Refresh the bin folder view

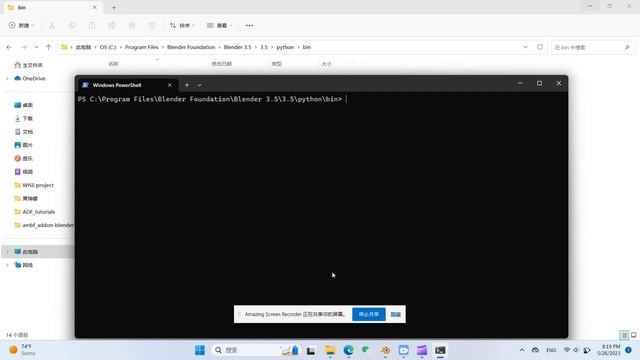540,47
